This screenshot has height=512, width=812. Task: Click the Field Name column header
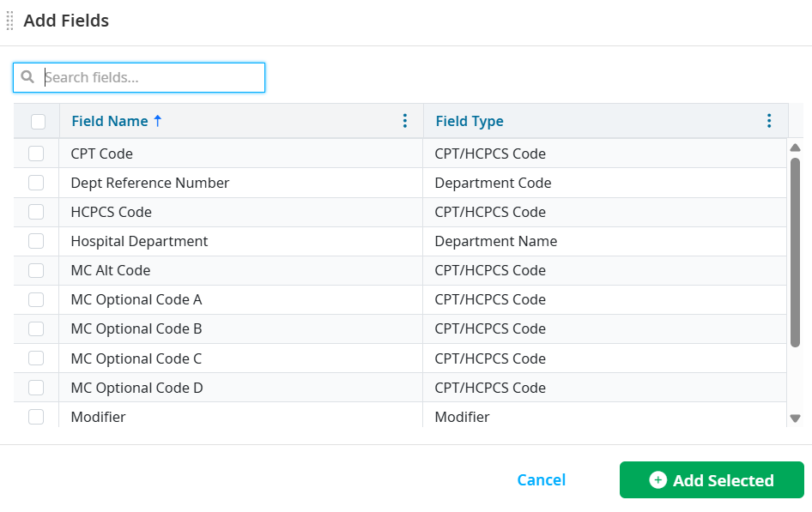coord(111,121)
